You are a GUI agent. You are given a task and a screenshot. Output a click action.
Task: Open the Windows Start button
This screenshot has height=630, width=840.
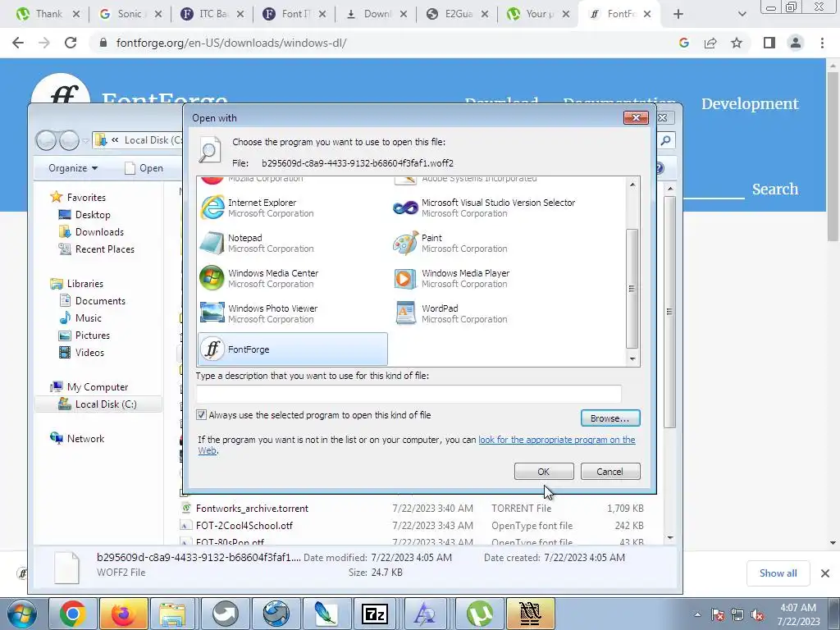(x=22, y=614)
